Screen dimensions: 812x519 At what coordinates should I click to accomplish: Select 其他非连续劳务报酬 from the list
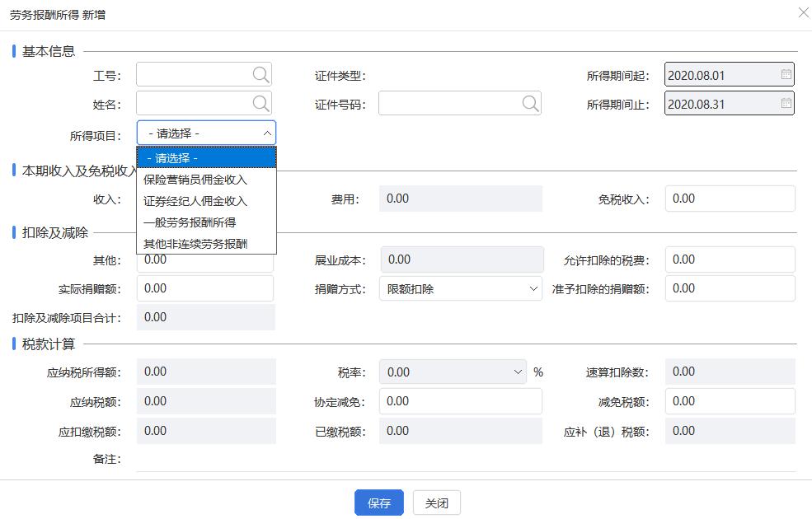(194, 245)
